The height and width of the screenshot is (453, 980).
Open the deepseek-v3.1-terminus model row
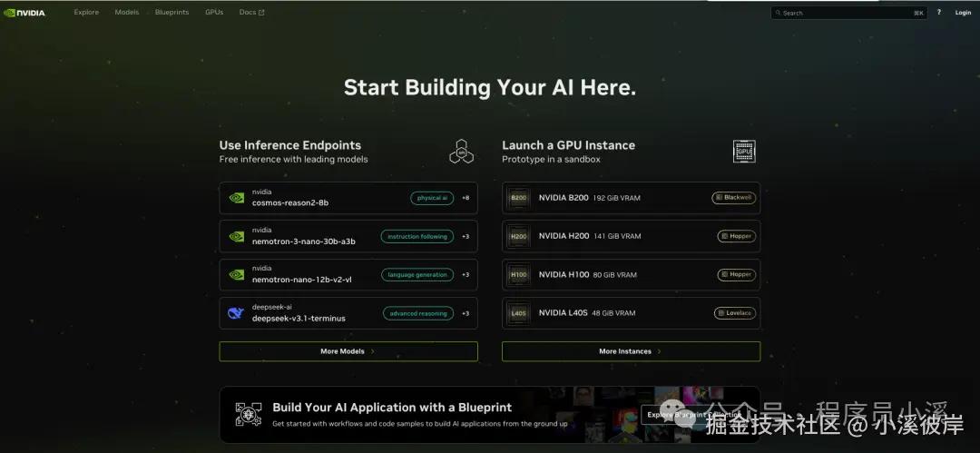tap(348, 313)
